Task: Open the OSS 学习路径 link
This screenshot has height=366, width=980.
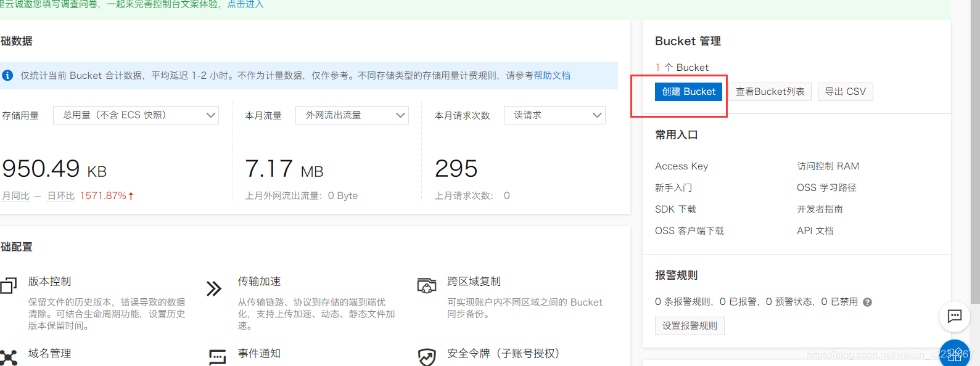Action: point(826,188)
